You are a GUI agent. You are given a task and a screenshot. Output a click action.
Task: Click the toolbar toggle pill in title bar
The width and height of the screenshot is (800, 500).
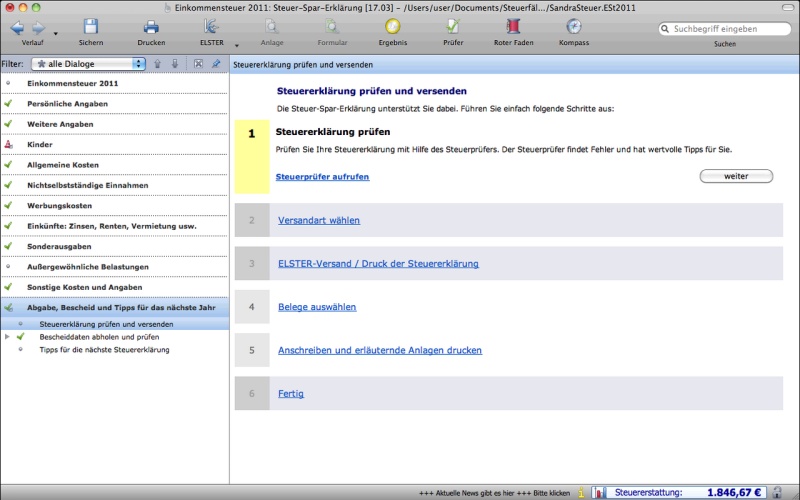tap(788, 8)
